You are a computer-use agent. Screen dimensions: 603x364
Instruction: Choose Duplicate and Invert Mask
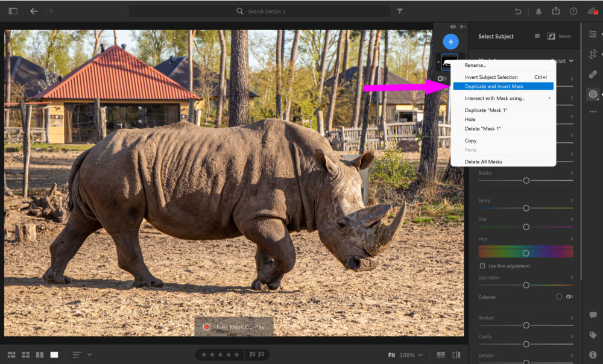[503, 87]
